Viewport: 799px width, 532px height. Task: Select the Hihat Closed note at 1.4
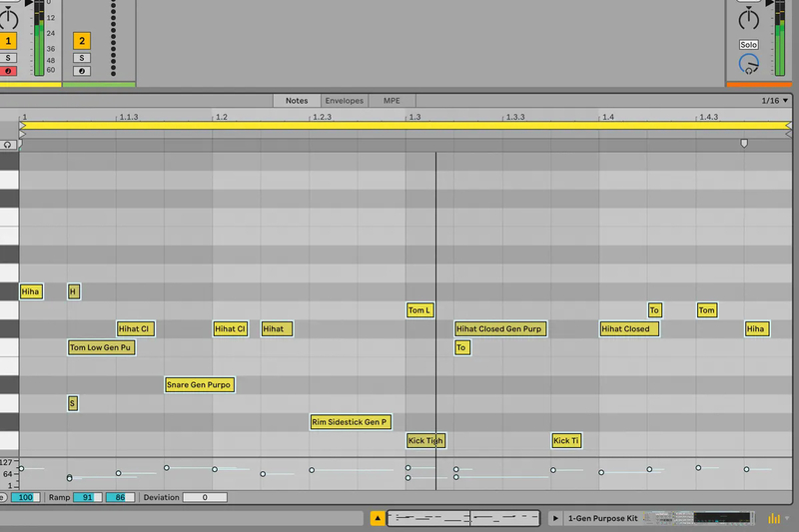629,328
